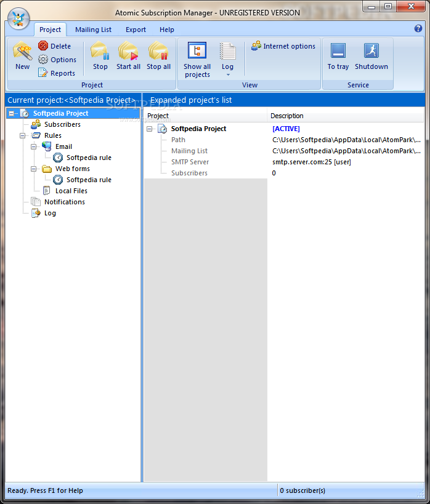Click clock icon of Softpedia rule under Web forms

pos(58,180)
